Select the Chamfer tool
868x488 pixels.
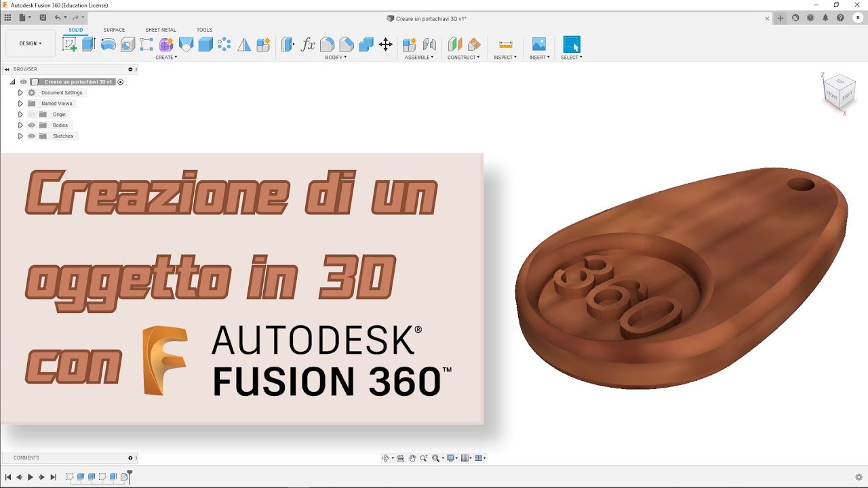[x=347, y=45]
